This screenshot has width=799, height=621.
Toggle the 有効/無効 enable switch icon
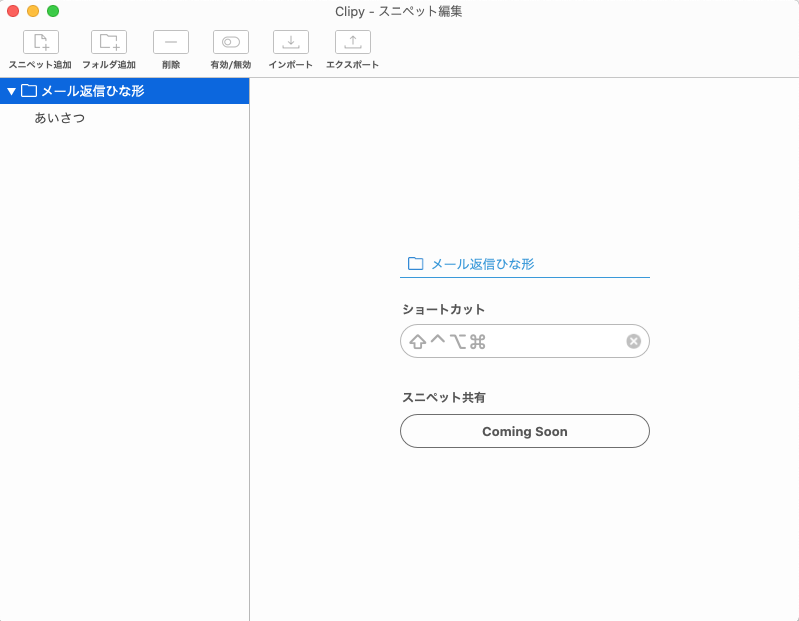click(231, 42)
